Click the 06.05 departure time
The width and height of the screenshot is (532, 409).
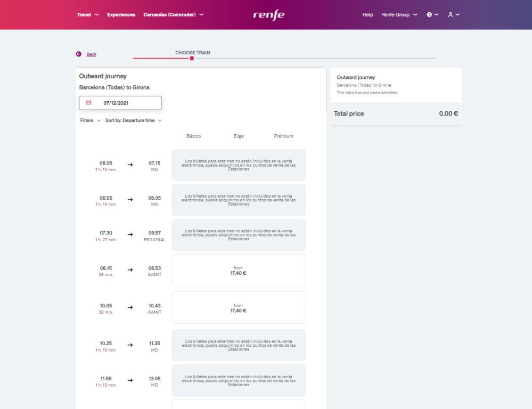coord(106,163)
